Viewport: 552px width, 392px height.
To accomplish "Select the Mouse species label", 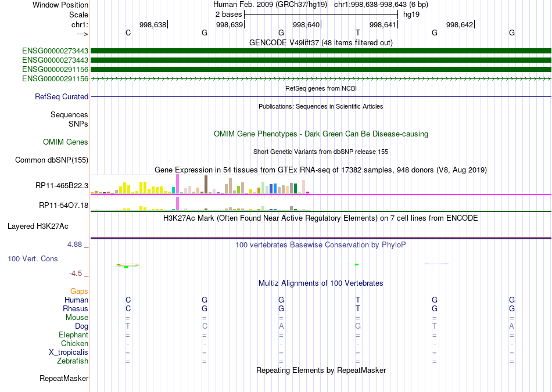I will tap(77, 317).
